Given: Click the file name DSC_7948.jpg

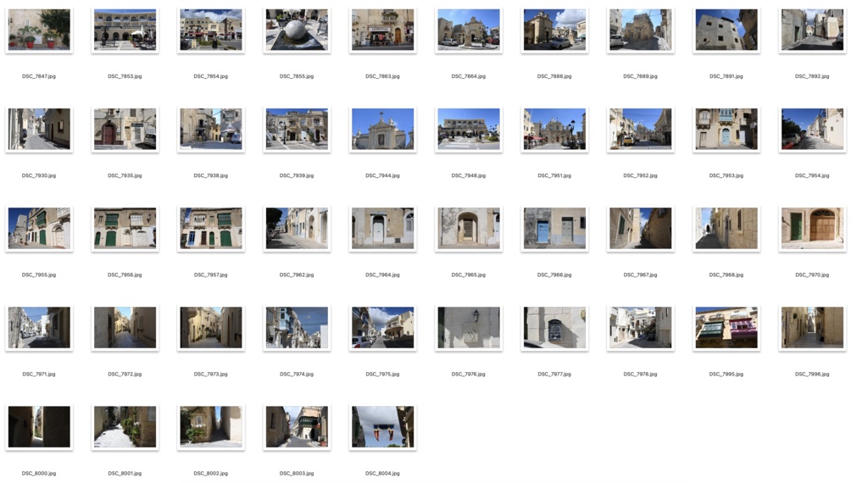Looking at the screenshot, I should 468,175.
